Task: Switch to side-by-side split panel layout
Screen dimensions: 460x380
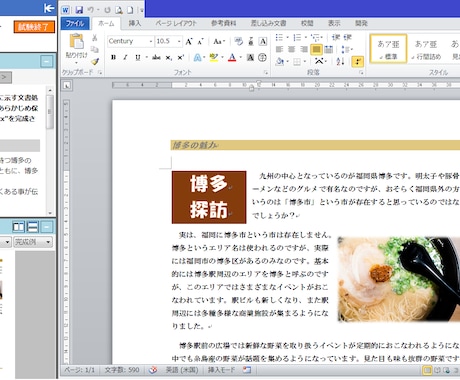Action: point(18,227)
